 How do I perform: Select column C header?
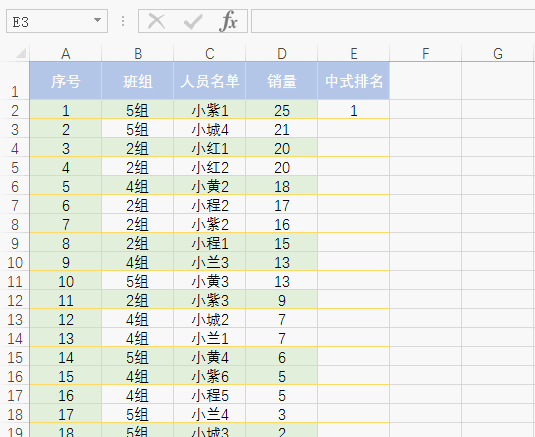[x=209, y=54]
